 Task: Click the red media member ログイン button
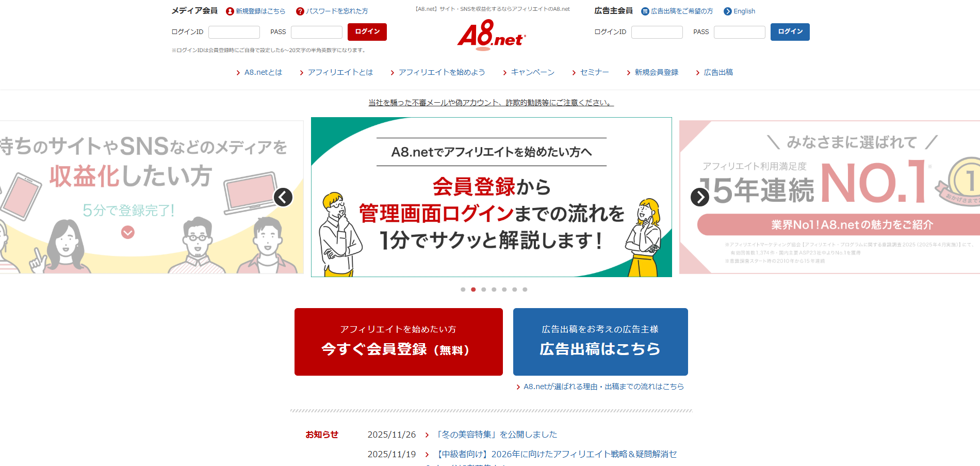tap(367, 32)
